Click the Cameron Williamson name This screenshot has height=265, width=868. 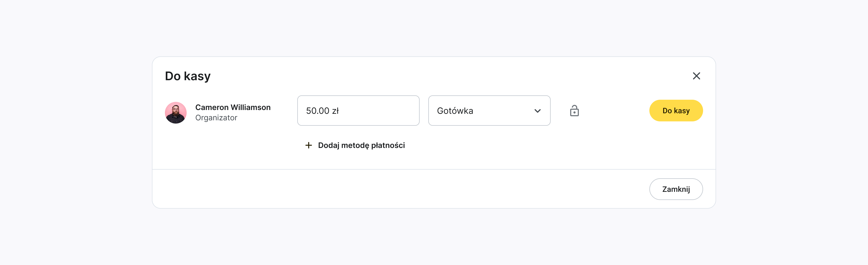(233, 107)
